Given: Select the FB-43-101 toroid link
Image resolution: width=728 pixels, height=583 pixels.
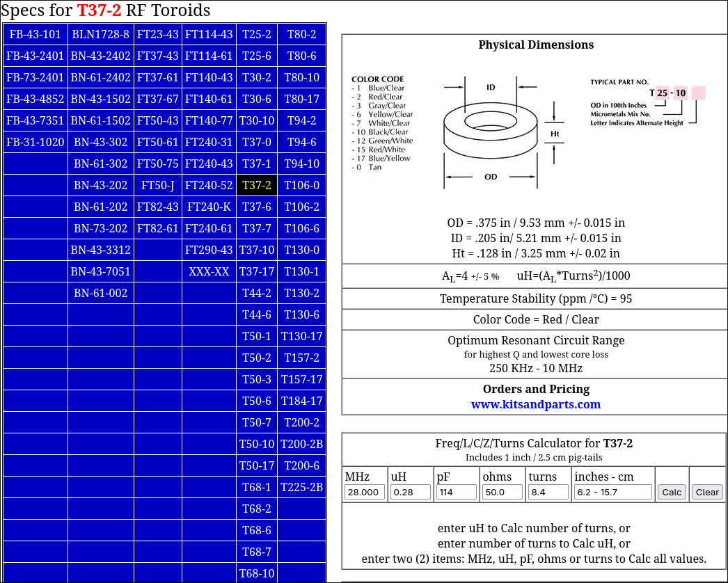Looking at the screenshot, I should pos(35,34).
